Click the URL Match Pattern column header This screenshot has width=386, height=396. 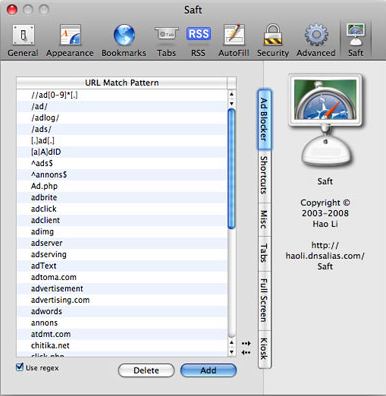click(x=122, y=83)
